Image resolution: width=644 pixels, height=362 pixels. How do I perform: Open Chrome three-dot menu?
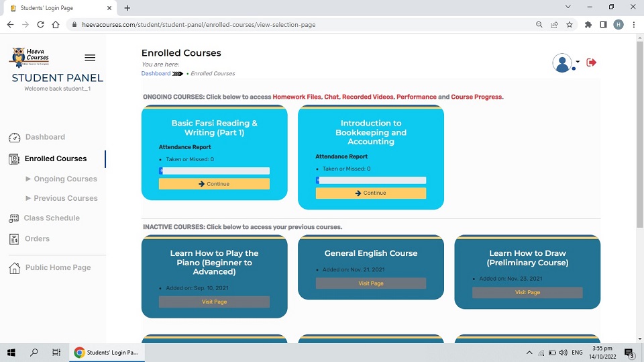coord(634,25)
